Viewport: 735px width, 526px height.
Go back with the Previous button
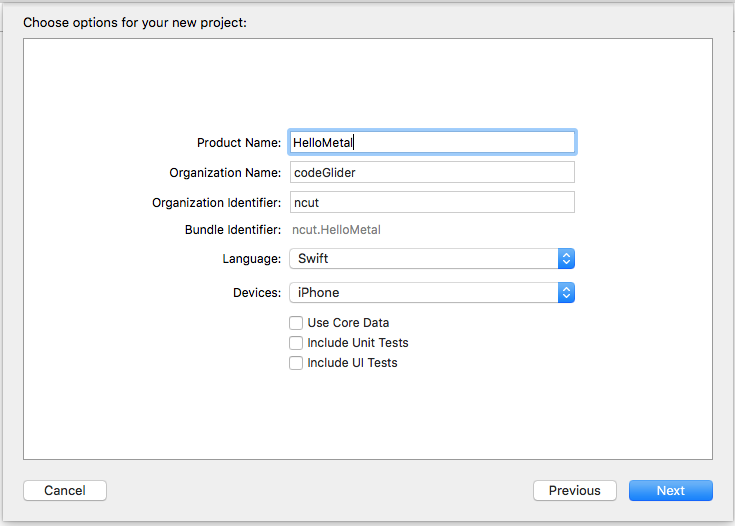[574, 491]
